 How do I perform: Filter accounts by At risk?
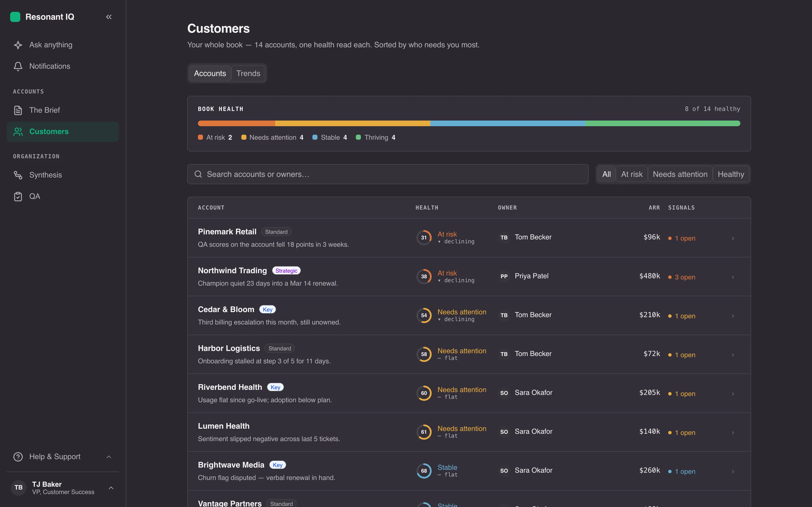coord(632,174)
